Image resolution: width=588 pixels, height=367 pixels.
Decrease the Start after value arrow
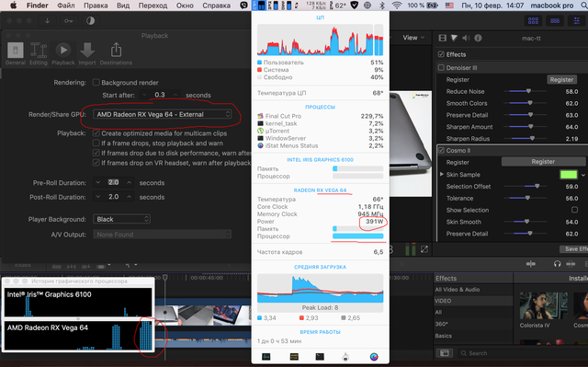(x=144, y=95)
